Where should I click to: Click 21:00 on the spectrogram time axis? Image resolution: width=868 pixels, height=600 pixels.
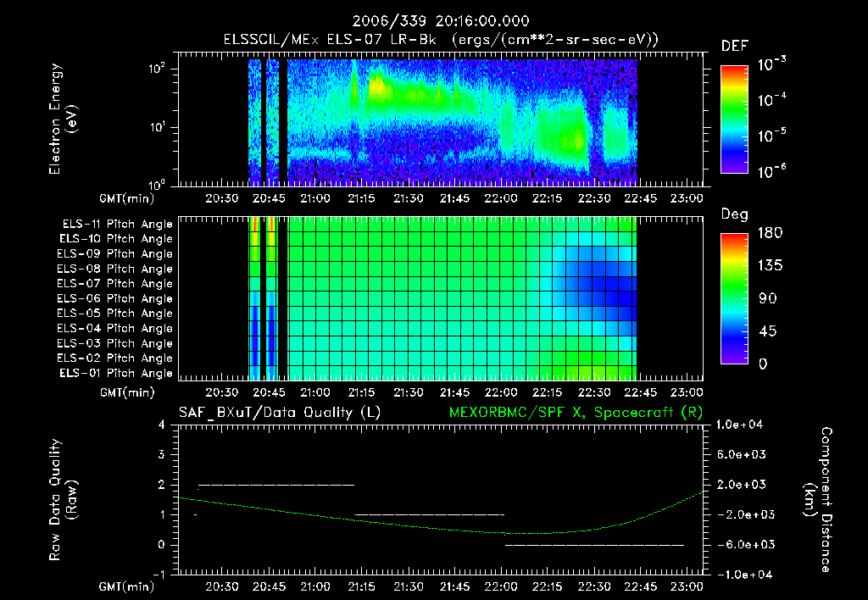click(315, 198)
